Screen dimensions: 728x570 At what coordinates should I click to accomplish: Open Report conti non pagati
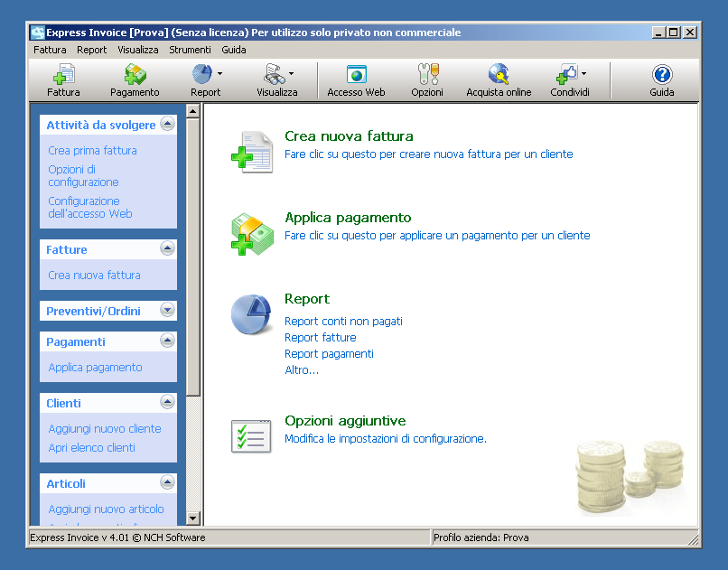(x=343, y=321)
